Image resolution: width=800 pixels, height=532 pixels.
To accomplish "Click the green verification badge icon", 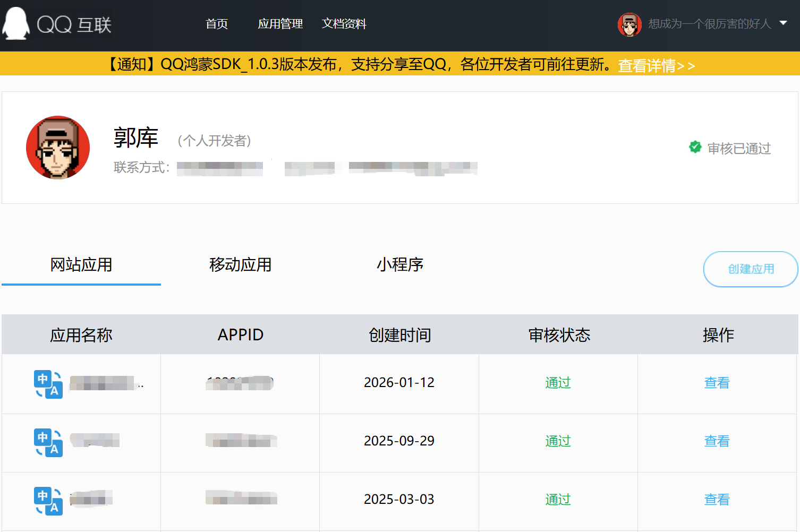I will 695,147.
